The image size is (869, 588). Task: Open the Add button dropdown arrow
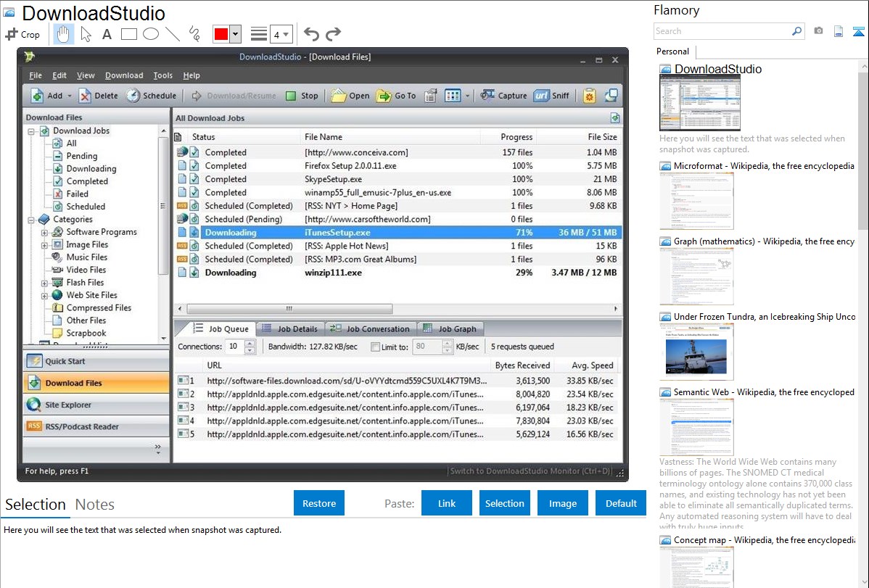coord(70,96)
